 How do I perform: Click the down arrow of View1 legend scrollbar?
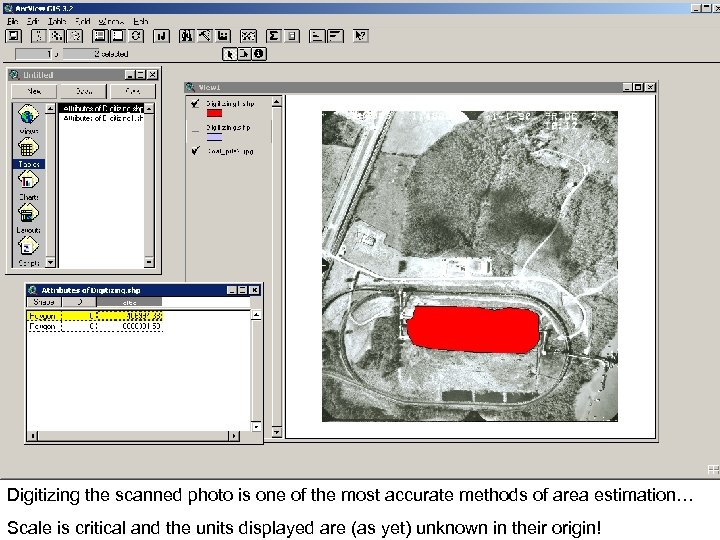(276, 432)
